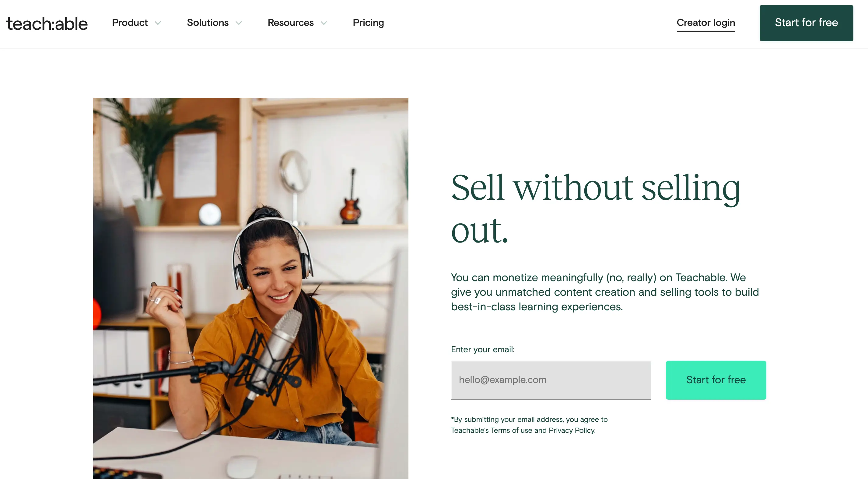The height and width of the screenshot is (479, 868).
Task: Focus the hello@example.com email field
Action: 551,380
